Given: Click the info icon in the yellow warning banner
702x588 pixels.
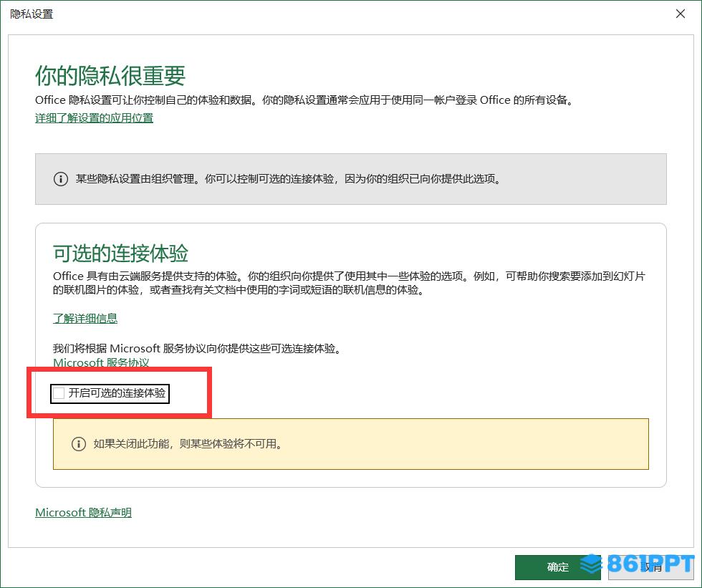Looking at the screenshot, I should click(x=78, y=444).
